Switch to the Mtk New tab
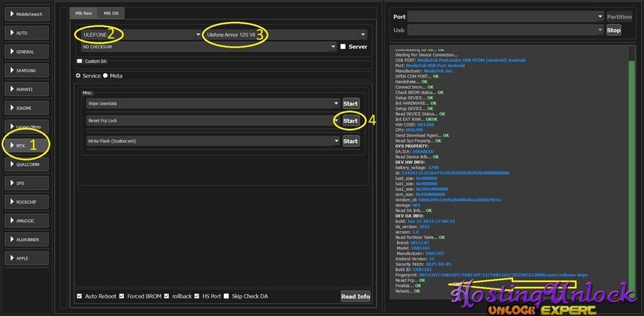This screenshot has width=644, height=316. (x=84, y=13)
